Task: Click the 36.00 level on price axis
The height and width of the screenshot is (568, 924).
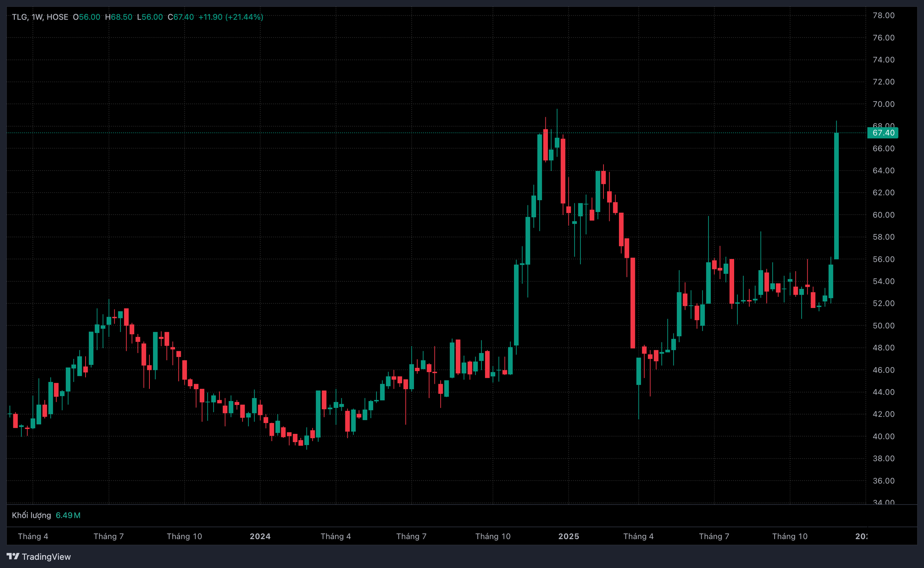Action: 884,480
